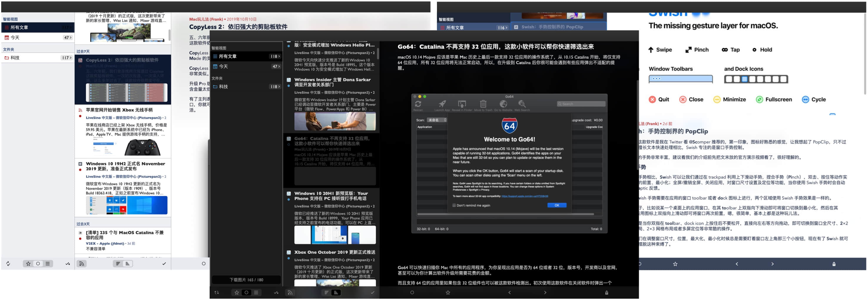Open CopyLess 2 article in the light list
Viewport: 868px width, 300px height.
click(123, 80)
